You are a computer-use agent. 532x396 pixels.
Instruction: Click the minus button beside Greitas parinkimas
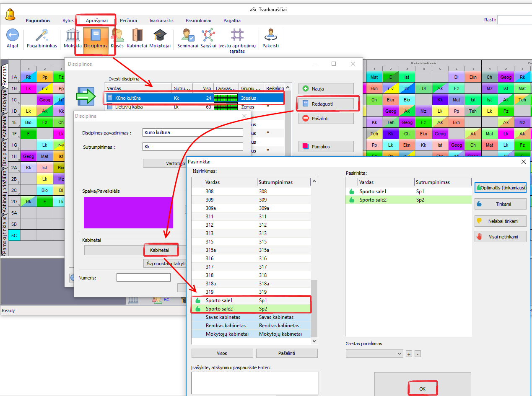(x=418, y=354)
